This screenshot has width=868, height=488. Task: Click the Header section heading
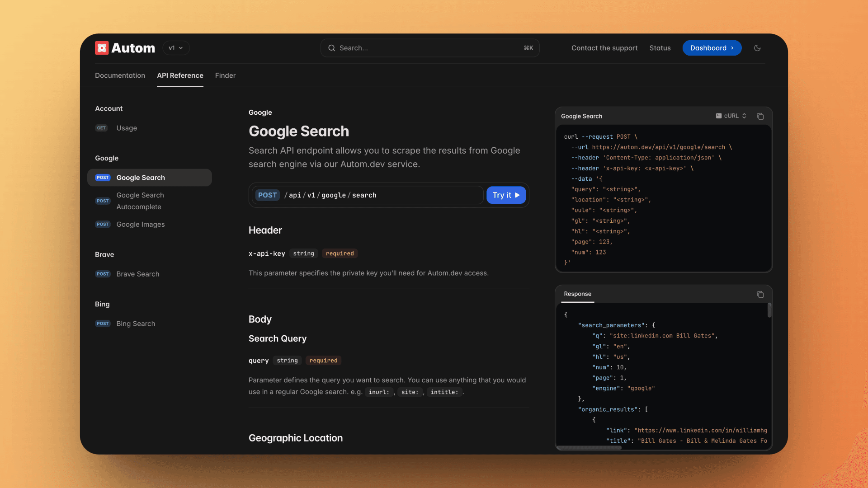265,230
